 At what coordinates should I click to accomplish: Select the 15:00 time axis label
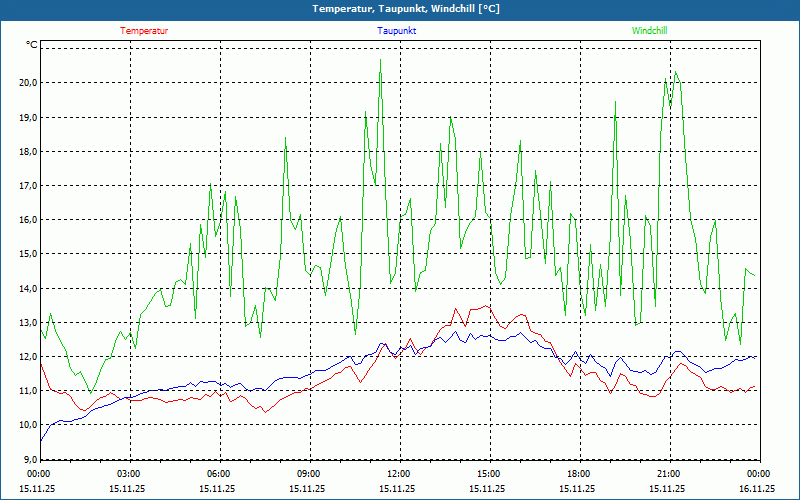(x=488, y=474)
